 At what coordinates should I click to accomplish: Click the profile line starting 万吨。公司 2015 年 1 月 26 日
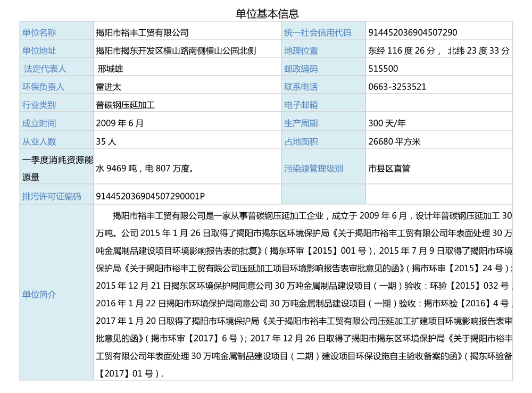tap(304, 233)
